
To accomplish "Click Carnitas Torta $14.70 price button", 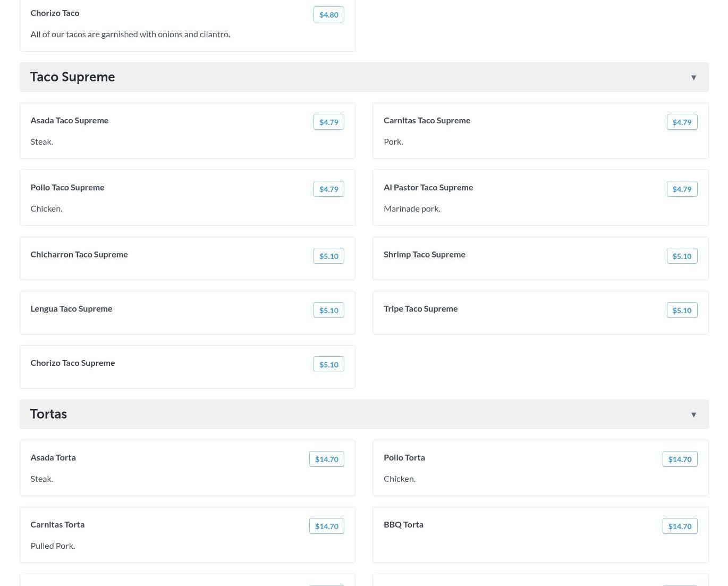I will 326,526.
